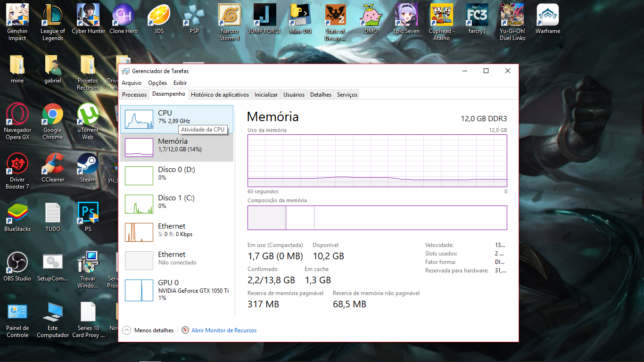Select the Clone Hero desktop icon

tap(124, 19)
